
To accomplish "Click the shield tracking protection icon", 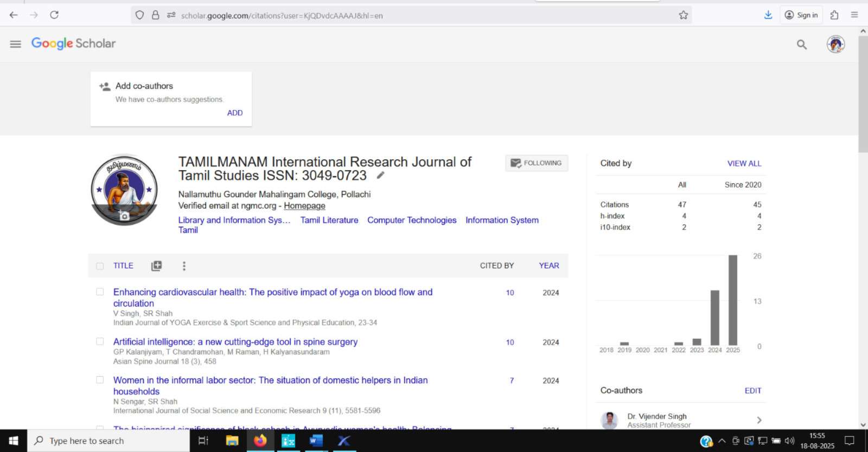I will tap(140, 15).
